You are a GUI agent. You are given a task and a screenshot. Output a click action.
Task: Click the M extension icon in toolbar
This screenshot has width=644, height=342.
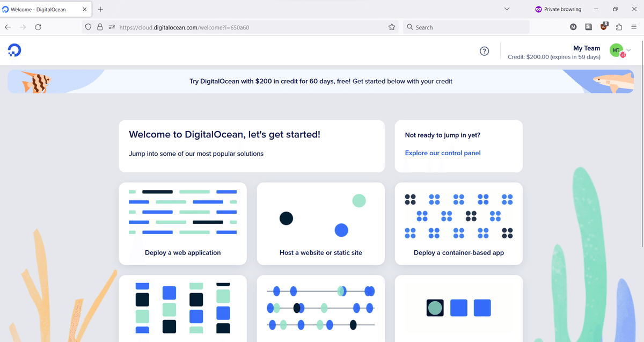[573, 27]
